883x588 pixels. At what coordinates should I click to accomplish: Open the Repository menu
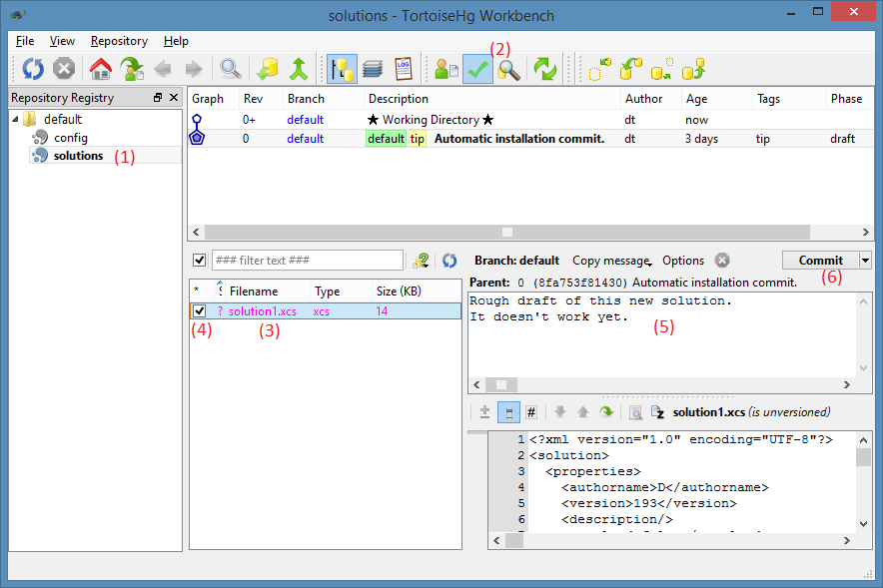click(120, 41)
